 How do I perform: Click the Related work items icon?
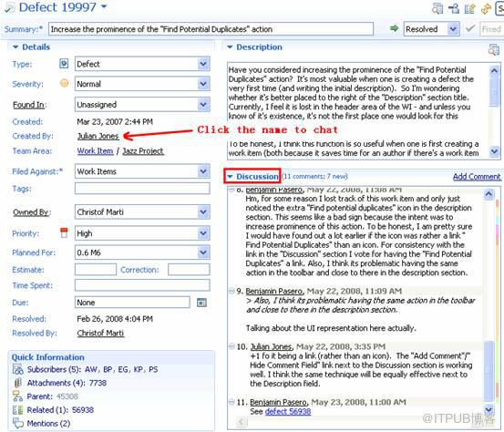coord(17,410)
